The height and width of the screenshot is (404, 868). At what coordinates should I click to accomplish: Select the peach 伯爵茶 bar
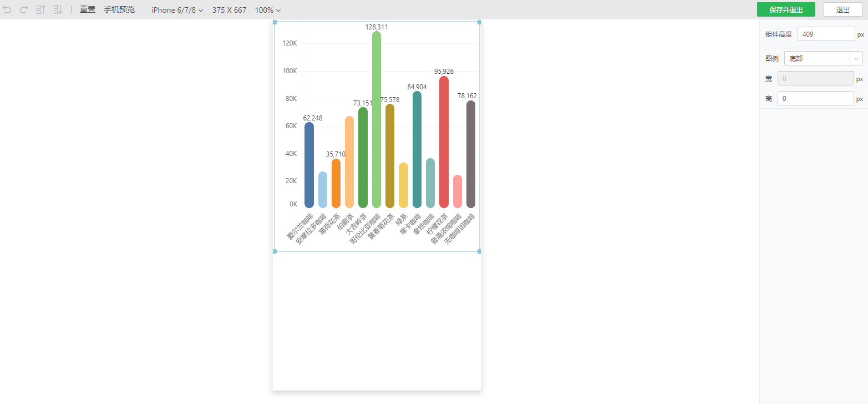349,162
